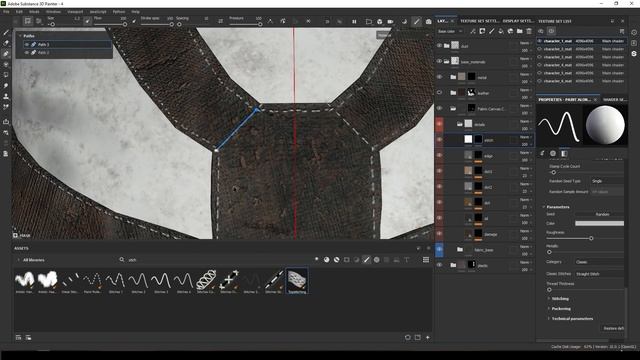Image resolution: width=640 pixels, height=360 pixels.
Task: Click the add resource plus icon in Assets
Action: tap(428, 337)
